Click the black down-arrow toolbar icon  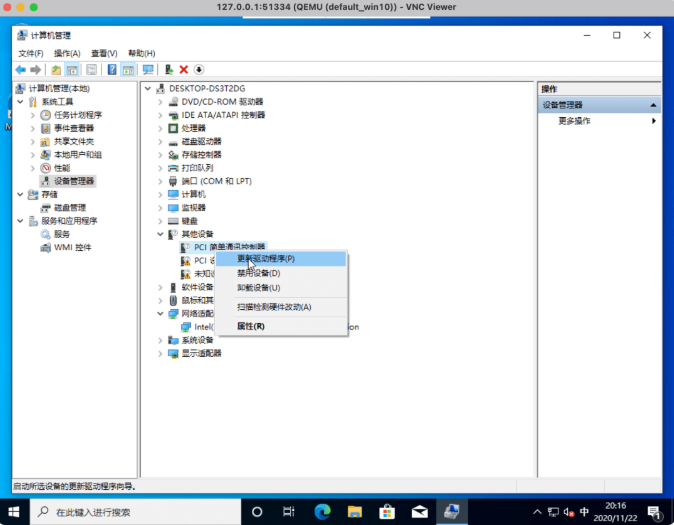(199, 69)
